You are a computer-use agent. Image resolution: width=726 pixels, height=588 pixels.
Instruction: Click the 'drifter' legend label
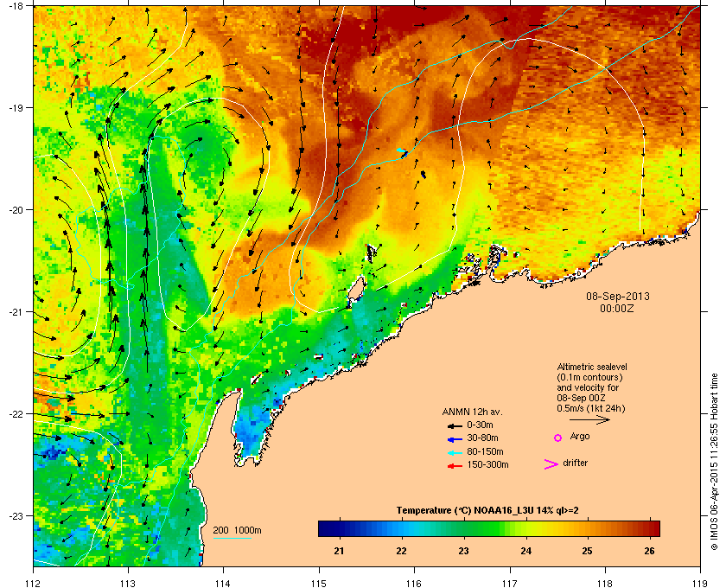pos(575,463)
